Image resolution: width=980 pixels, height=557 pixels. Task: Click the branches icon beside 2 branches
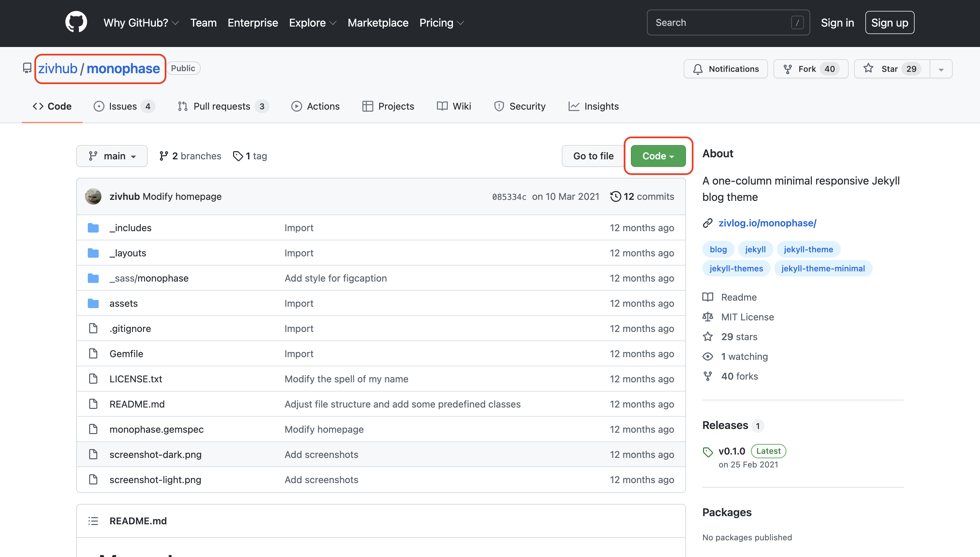(x=164, y=156)
